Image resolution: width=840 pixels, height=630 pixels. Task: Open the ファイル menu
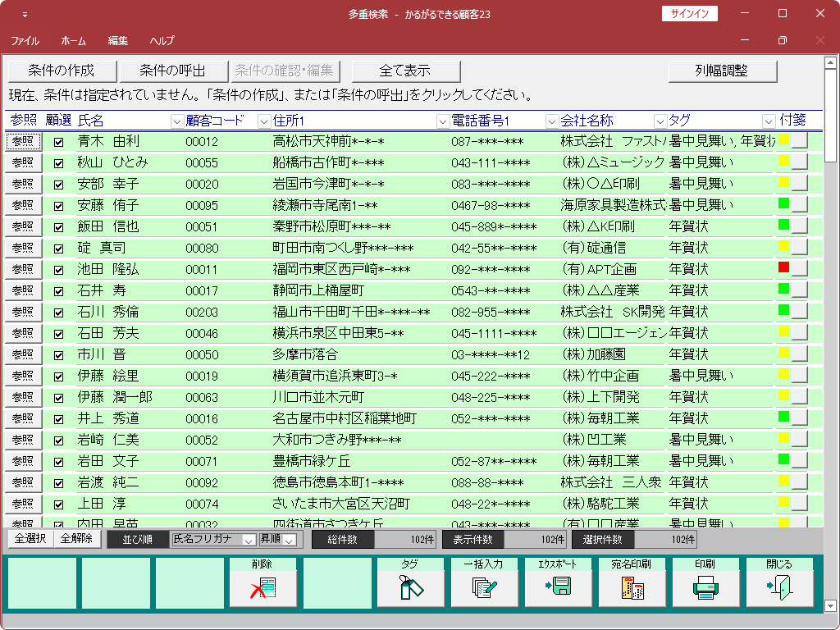coord(25,41)
